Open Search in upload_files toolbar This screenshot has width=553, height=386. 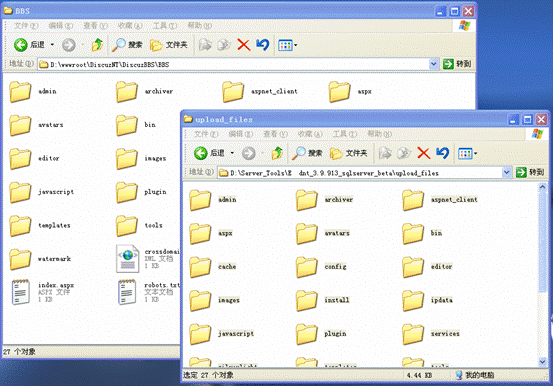click(307, 153)
